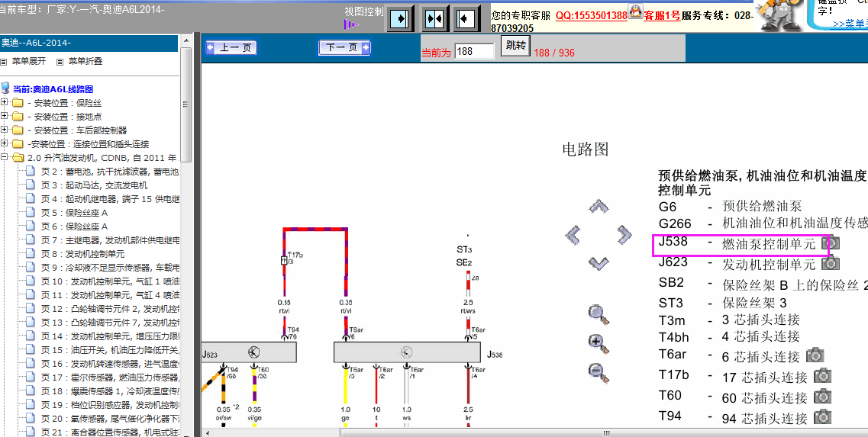Open tree page 页 4 : 起动机继电器
The height and width of the screenshot is (437, 868).
[110, 199]
